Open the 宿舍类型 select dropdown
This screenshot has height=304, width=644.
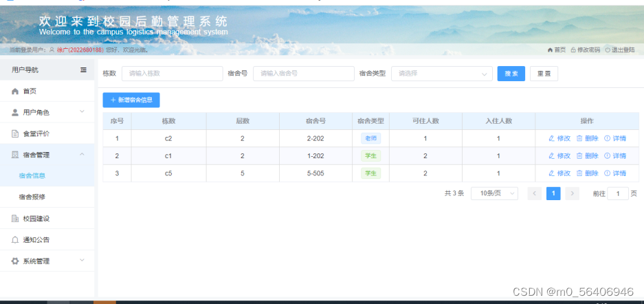point(441,74)
